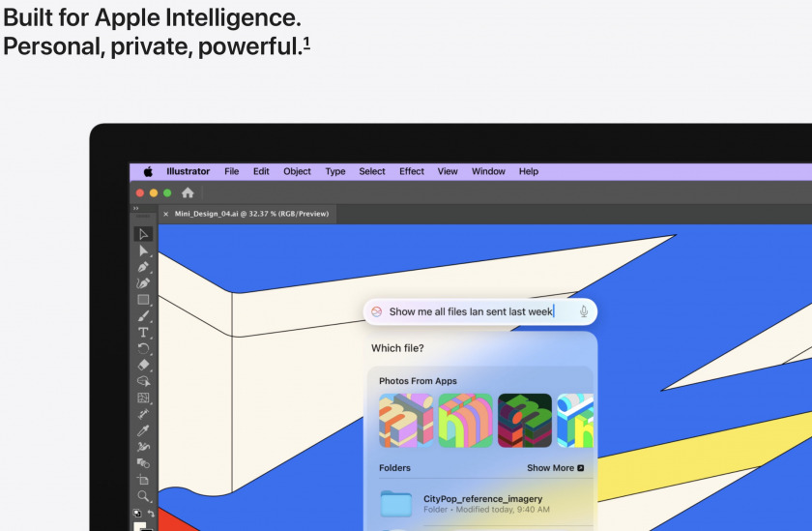Select the Curvature tool
Viewport: 812px width, 531px height.
pos(143,283)
